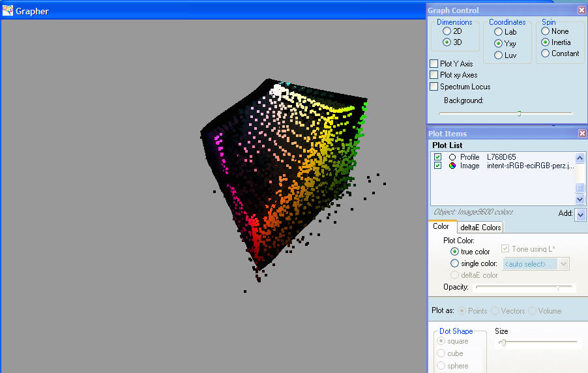Uncheck the Image plot item checkbox

[x=437, y=166]
